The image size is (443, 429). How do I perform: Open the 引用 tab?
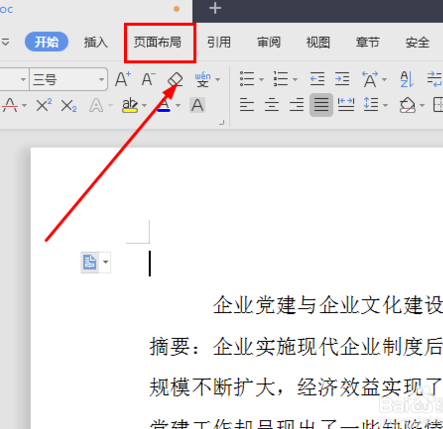[219, 42]
